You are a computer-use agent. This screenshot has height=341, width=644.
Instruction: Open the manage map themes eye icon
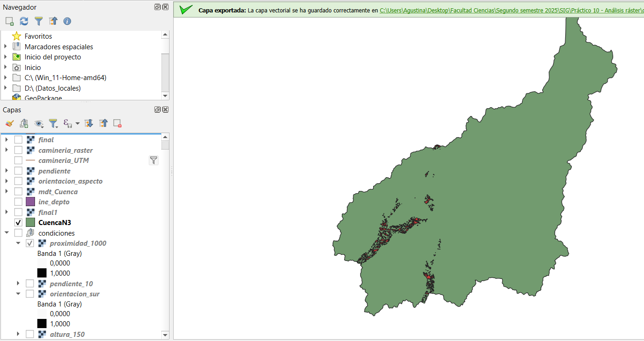coord(39,123)
